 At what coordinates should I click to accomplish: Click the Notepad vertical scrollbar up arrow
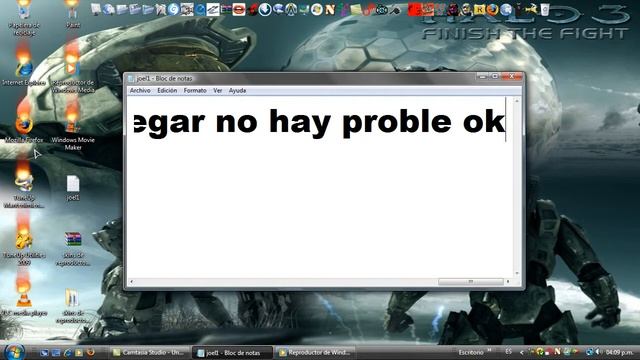coord(517,100)
